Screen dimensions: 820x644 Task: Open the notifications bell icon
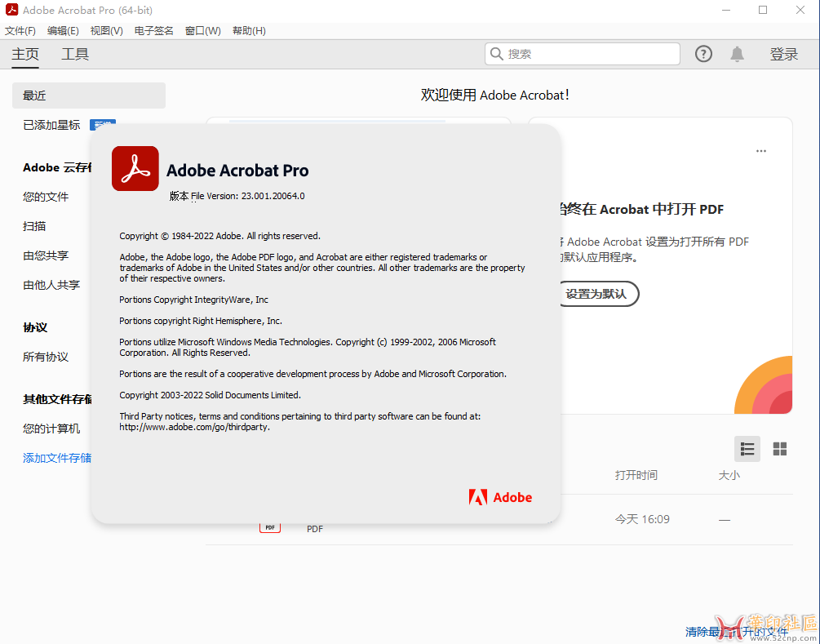737,54
